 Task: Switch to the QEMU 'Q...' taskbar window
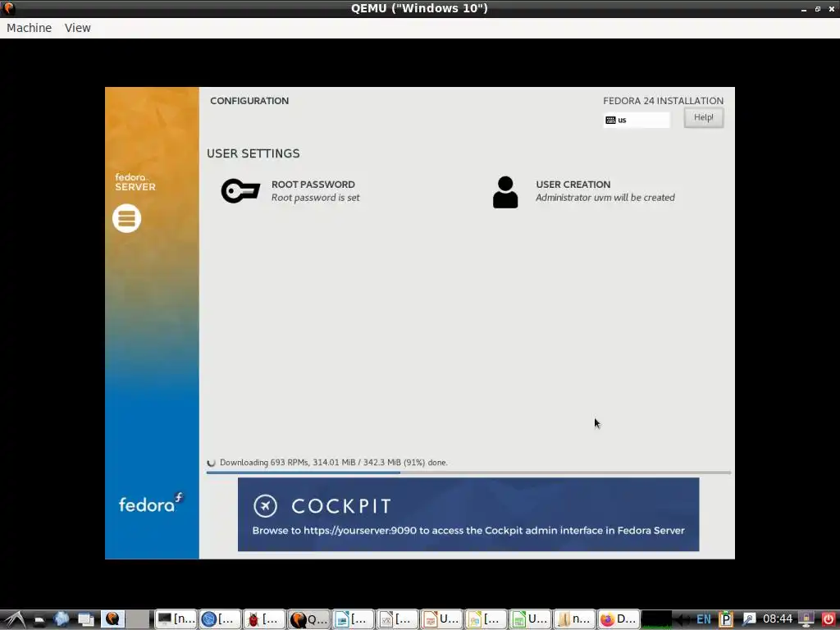[x=308, y=619]
